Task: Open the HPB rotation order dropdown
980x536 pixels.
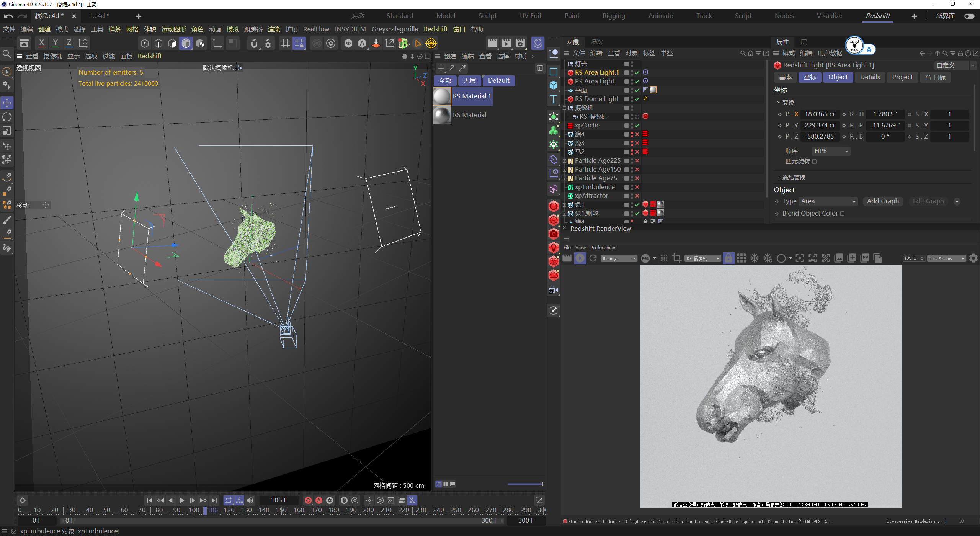Action: coord(831,151)
